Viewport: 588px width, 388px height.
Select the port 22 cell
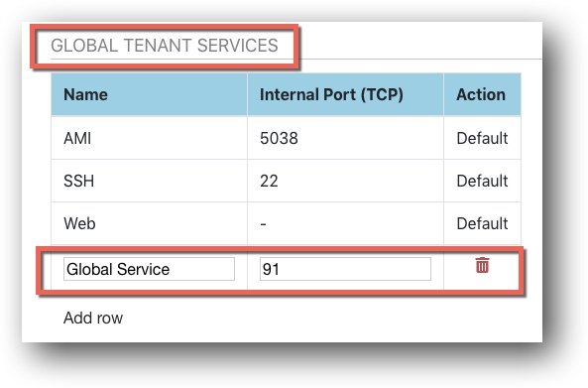(345, 181)
